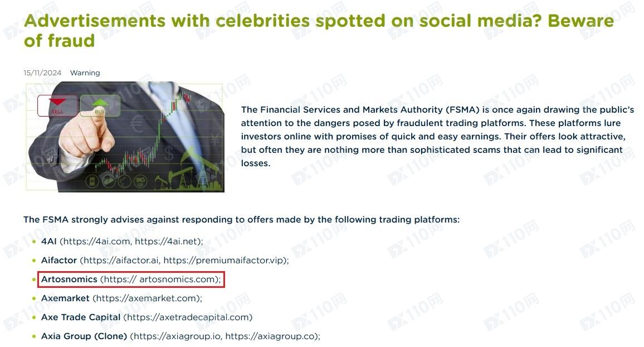Open the https://axiagroup.io link

177,336
